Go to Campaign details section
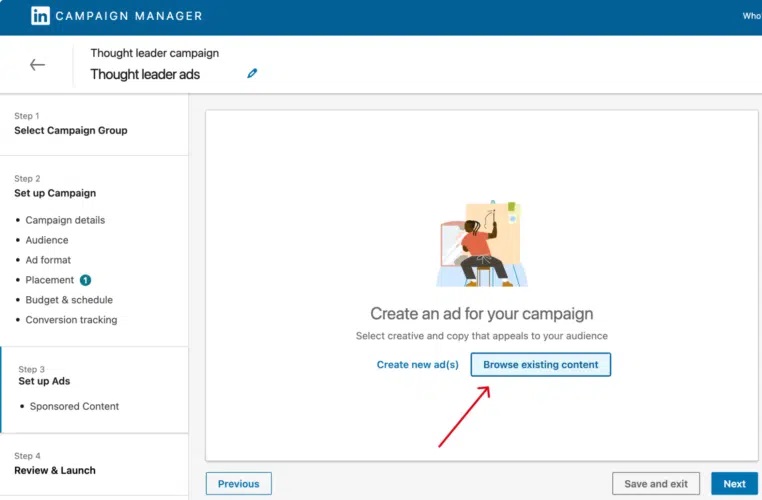Screen dimensions: 762x500 (x=65, y=220)
